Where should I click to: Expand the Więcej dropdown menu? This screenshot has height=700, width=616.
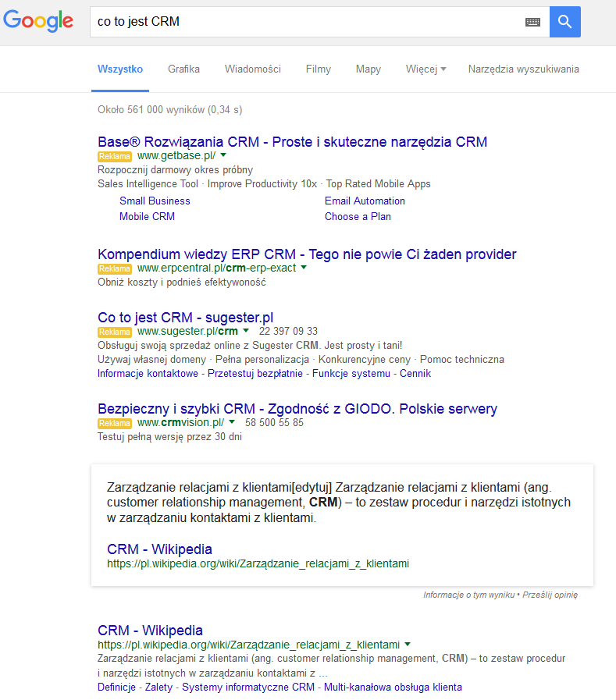426,69
